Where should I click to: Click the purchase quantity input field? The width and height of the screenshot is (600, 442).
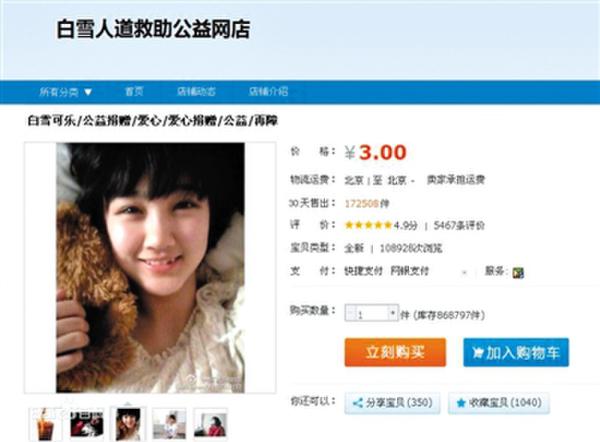pyautogui.click(x=372, y=313)
